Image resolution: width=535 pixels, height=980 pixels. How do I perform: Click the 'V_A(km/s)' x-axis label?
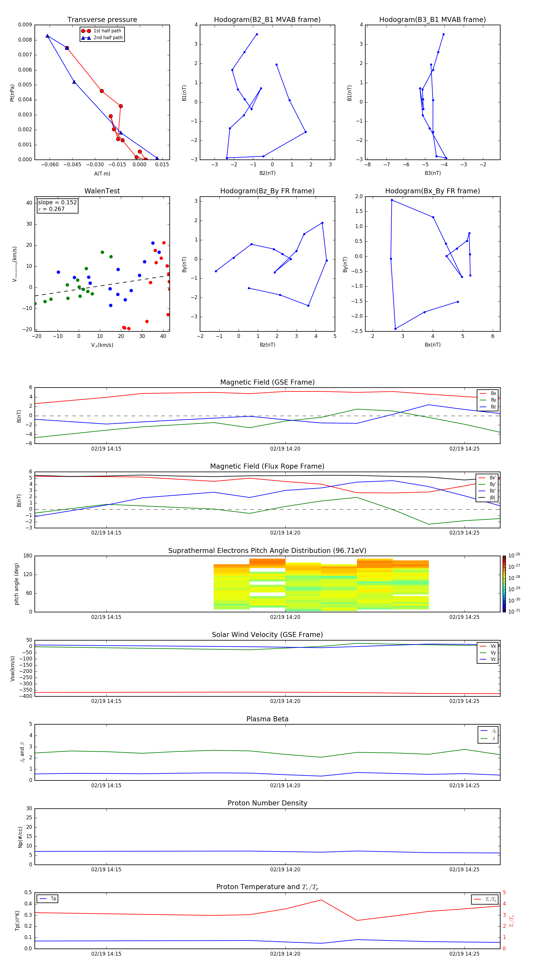click(102, 345)
